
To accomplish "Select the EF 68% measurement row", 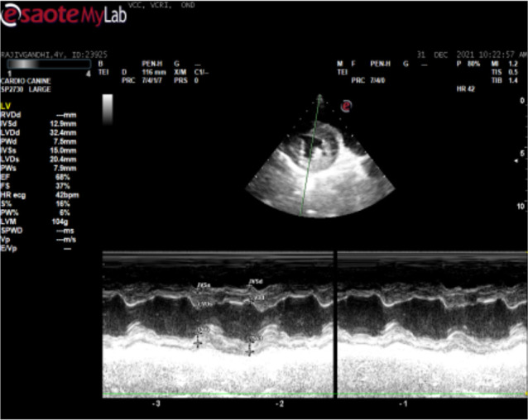I will 33,177.
